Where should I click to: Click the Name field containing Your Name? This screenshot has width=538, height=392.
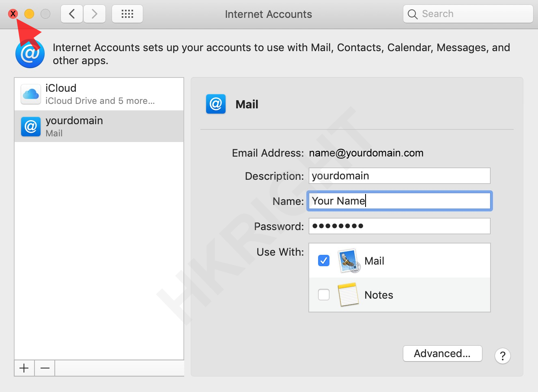click(400, 201)
